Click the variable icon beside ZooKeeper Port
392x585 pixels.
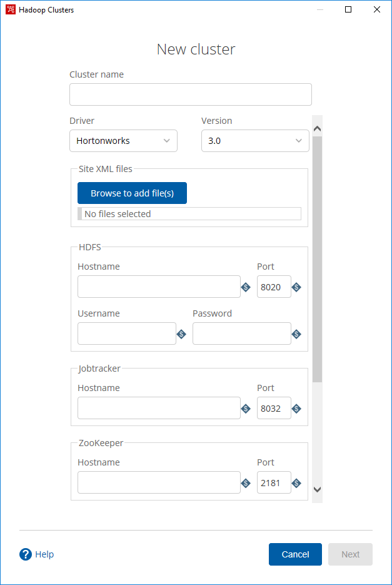[x=296, y=482]
